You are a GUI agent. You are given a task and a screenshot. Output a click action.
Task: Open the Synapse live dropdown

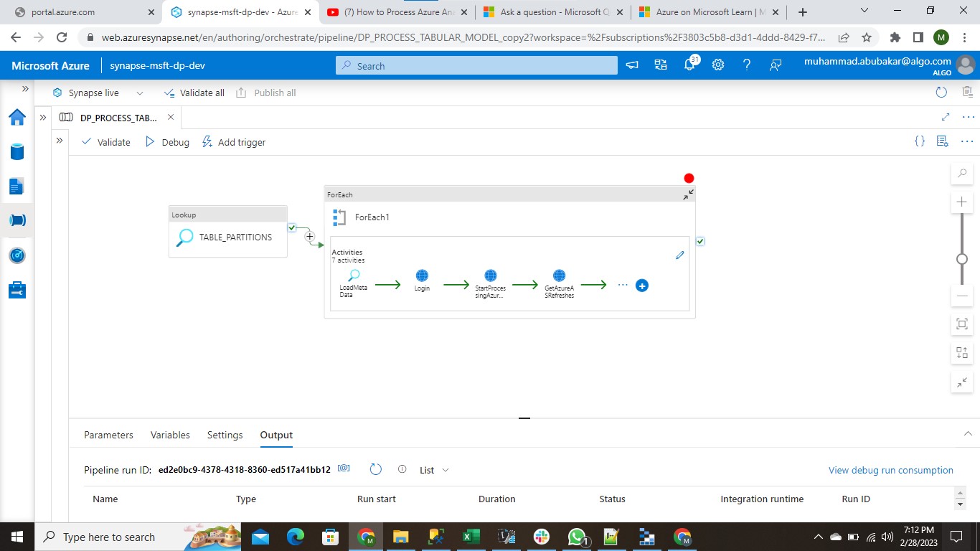tap(139, 93)
